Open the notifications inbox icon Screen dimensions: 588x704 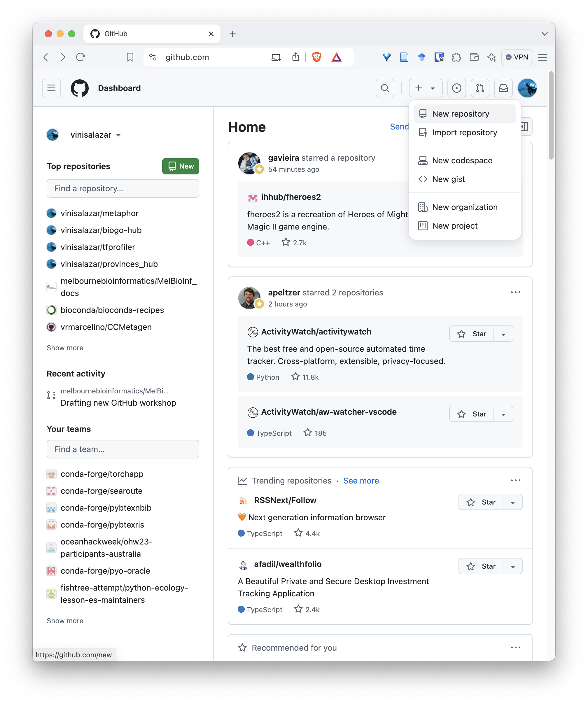503,88
